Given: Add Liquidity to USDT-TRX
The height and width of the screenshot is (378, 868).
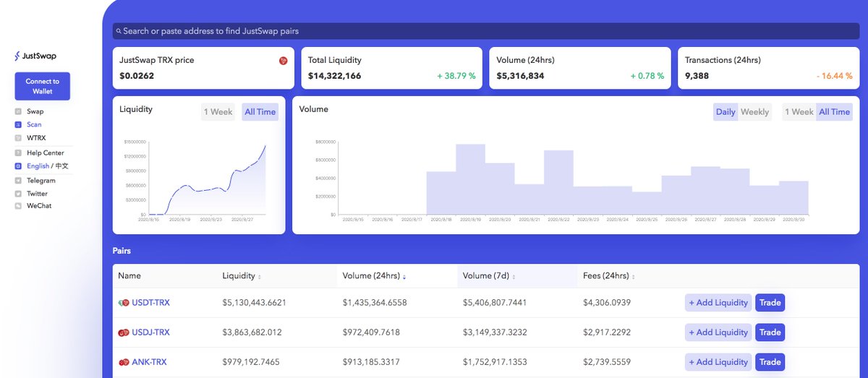Looking at the screenshot, I should point(718,303).
